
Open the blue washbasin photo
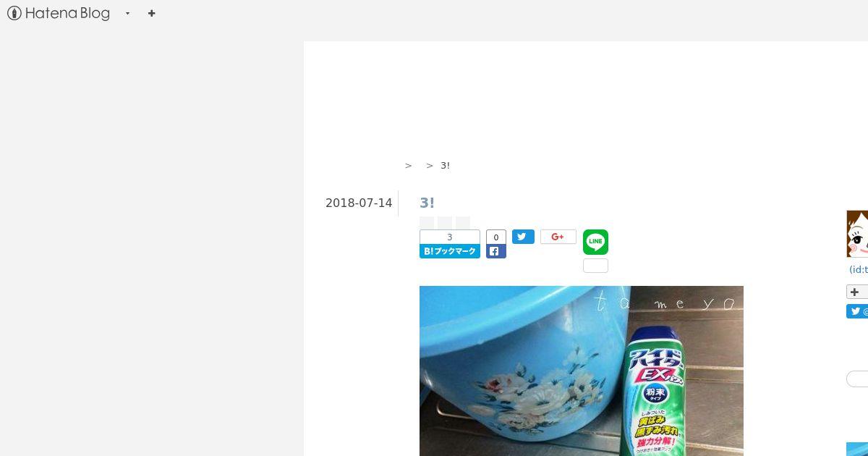pos(582,371)
